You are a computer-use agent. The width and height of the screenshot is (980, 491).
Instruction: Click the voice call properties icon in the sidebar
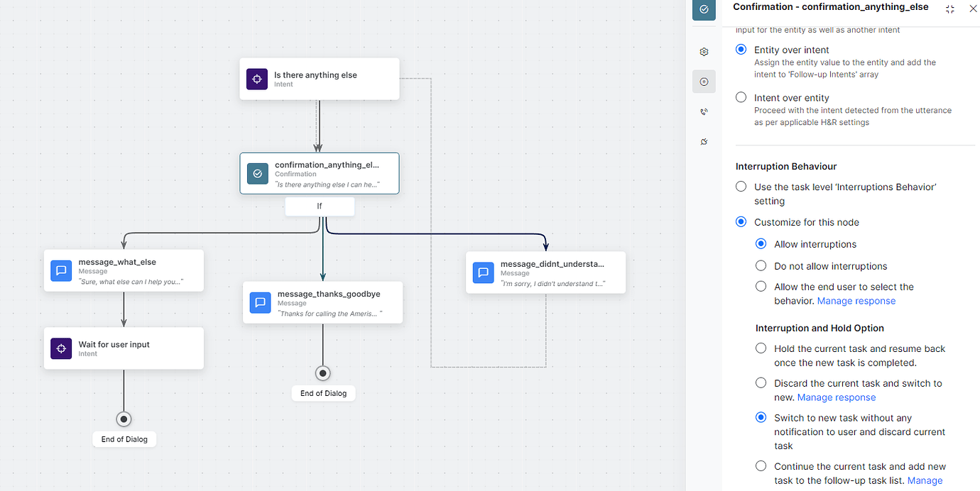pos(704,111)
